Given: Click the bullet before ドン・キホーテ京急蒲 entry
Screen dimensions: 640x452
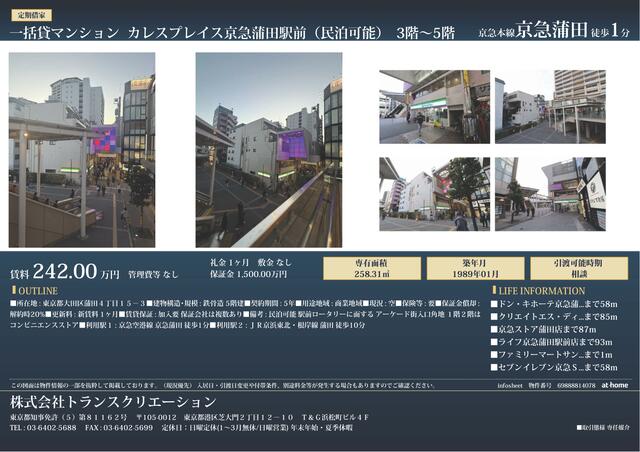Looking at the screenshot, I should 493,303.
